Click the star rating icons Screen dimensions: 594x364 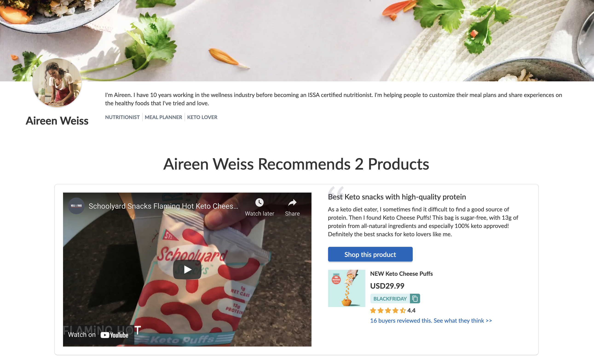388,310
